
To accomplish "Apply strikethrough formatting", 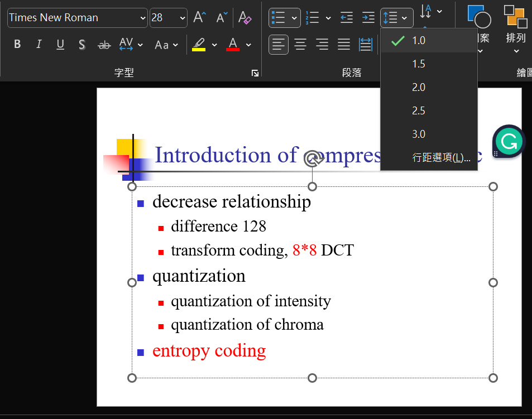I will (104, 45).
